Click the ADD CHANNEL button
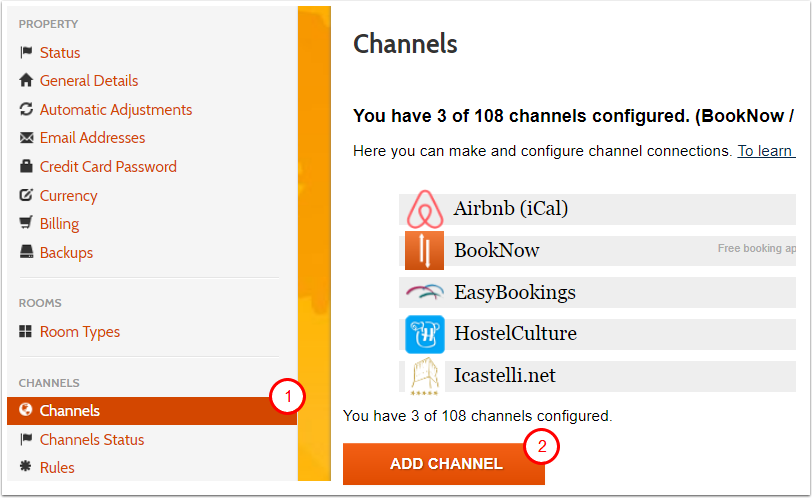This screenshot has width=812, height=498. (444, 463)
